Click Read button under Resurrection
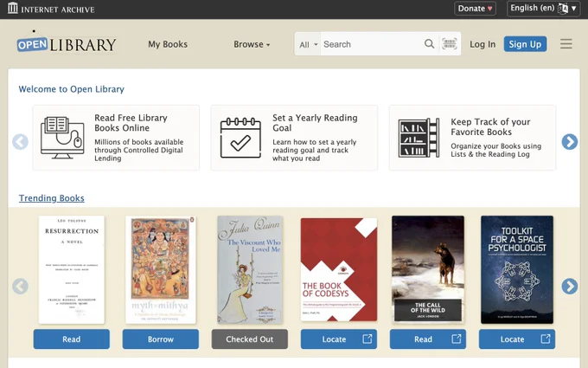 [x=72, y=339]
